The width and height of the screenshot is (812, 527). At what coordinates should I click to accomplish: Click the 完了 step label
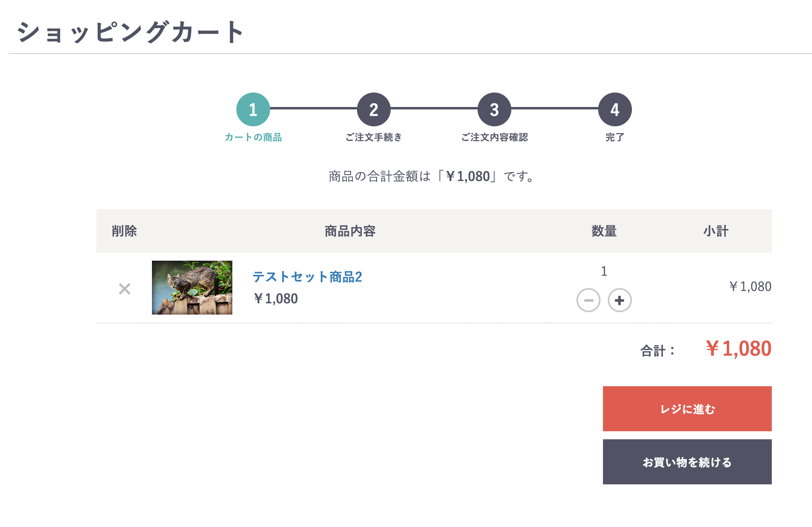click(x=615, y=137)
